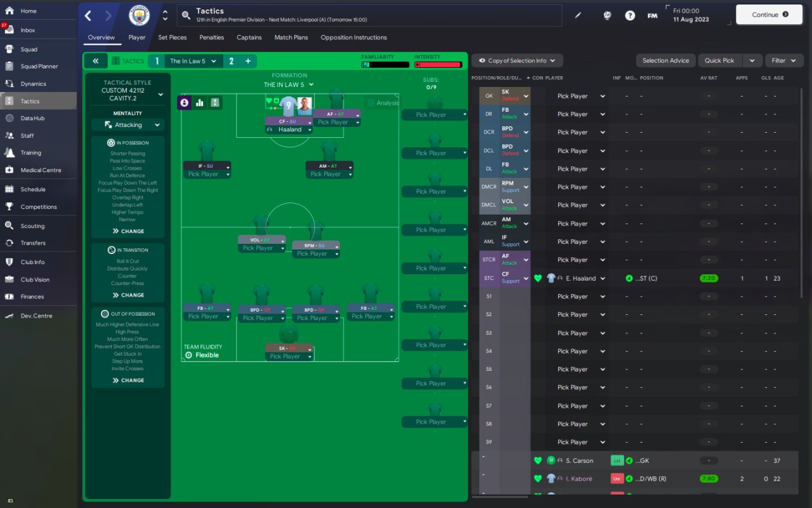Click the Manchester City club badge
The image size is (812, 508).
(140, 15)
